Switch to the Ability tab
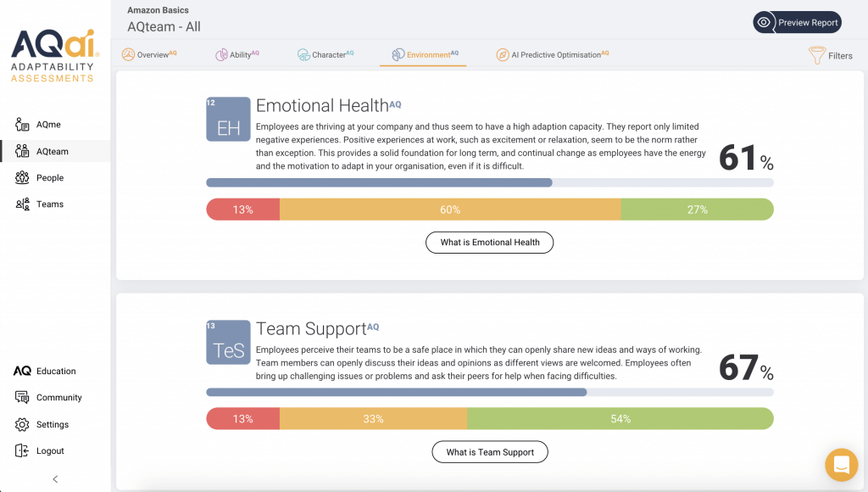The height and width of the screenshot is (492, 868). [x=237, y=54]
